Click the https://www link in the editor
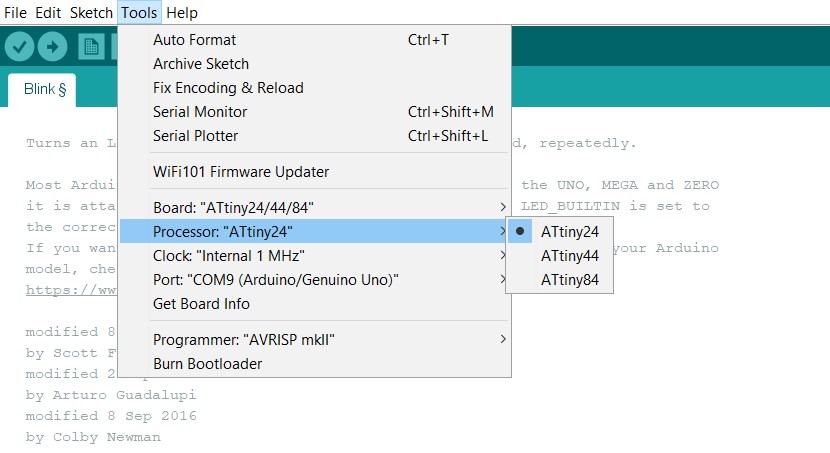Viewport: 830px width, 453px height. pos(70,292)
